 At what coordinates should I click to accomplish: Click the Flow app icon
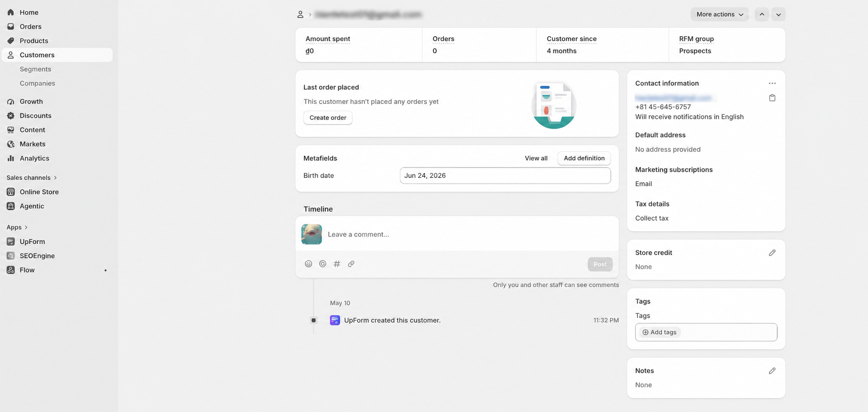[x=10, y=270]
